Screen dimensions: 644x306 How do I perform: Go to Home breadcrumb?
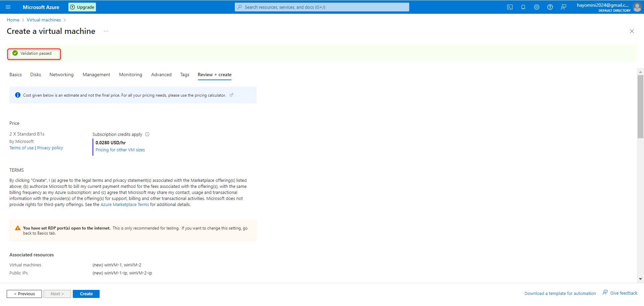coord(13,20)
